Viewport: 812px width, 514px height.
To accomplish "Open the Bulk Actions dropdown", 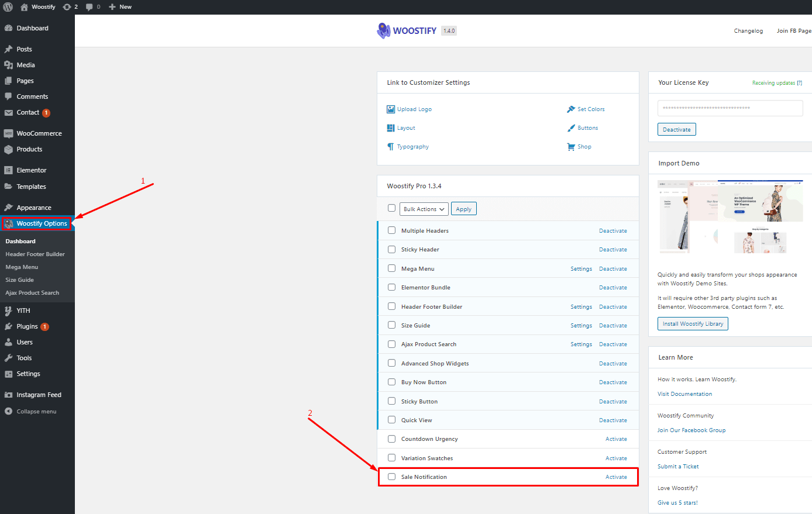I will click(x=424, y=208).
